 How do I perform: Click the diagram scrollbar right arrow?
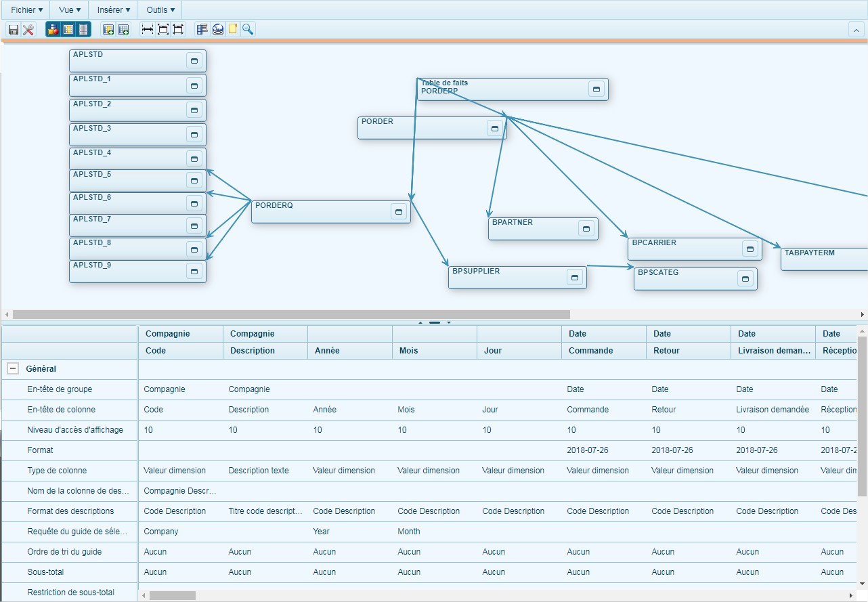(x=863, y=314)
